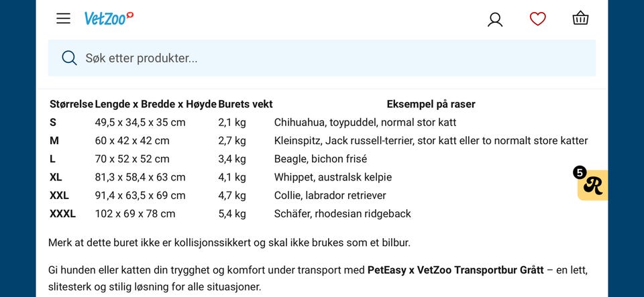This screenshot has height=297, width=644.
Task: Click the M size row label
Action: click(x=54, y=141)
